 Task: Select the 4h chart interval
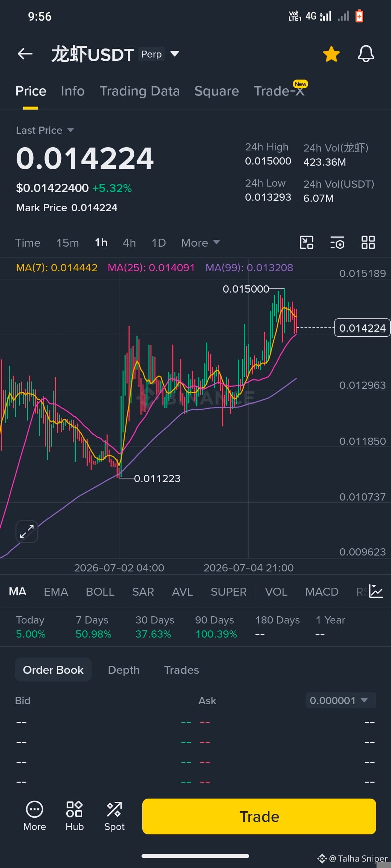coord(129,243)
